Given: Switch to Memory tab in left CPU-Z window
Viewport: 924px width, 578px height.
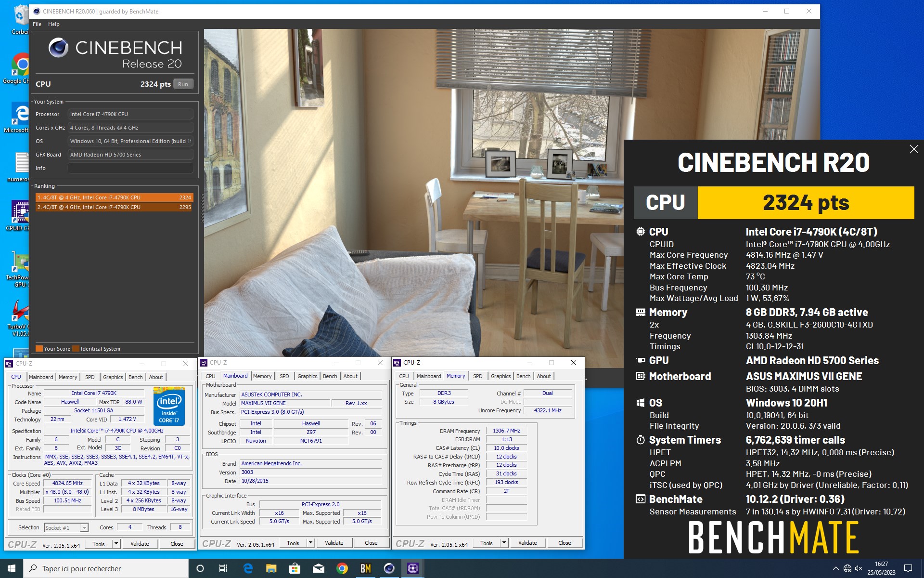Looking at the screenshot, I should (x=68, y=377).
